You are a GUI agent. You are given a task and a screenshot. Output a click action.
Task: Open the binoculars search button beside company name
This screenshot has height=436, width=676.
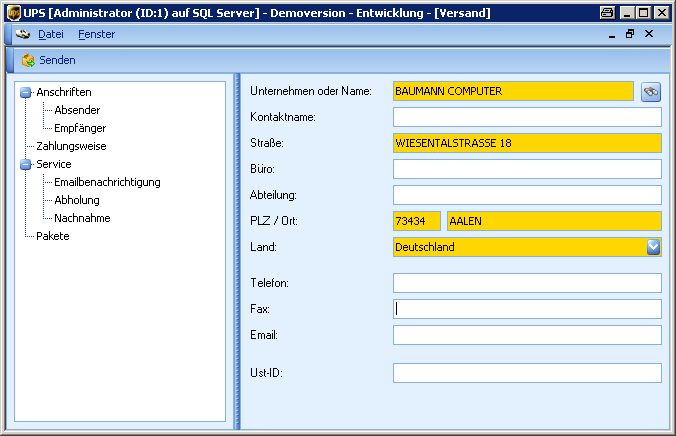coord(651,91)
